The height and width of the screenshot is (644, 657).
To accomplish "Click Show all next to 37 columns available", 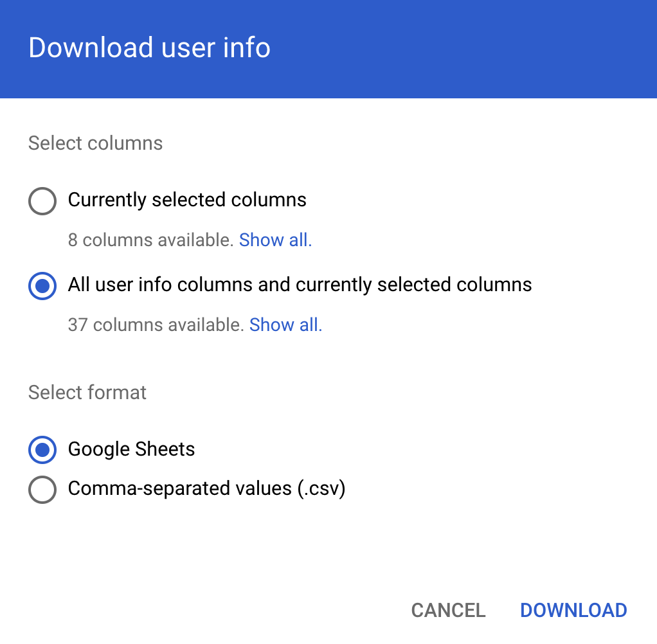I will pyautogui.click(x=285, y=325).
